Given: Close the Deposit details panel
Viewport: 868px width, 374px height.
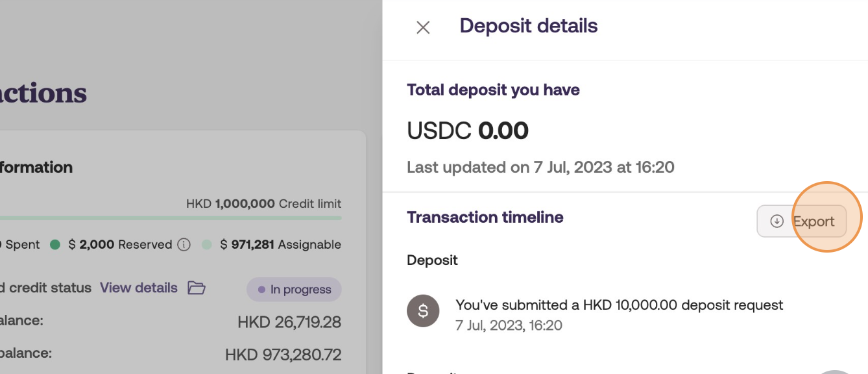Looking at the screenshot, I should coord(423,27).
